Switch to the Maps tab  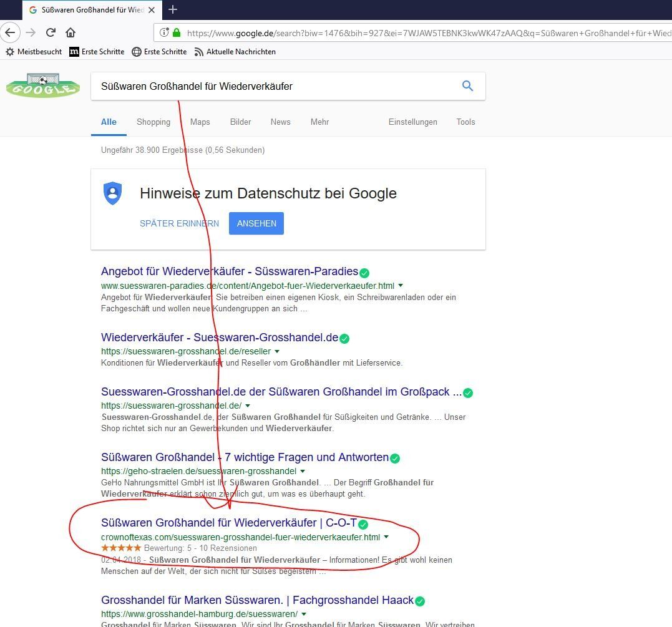coord(200,122)
